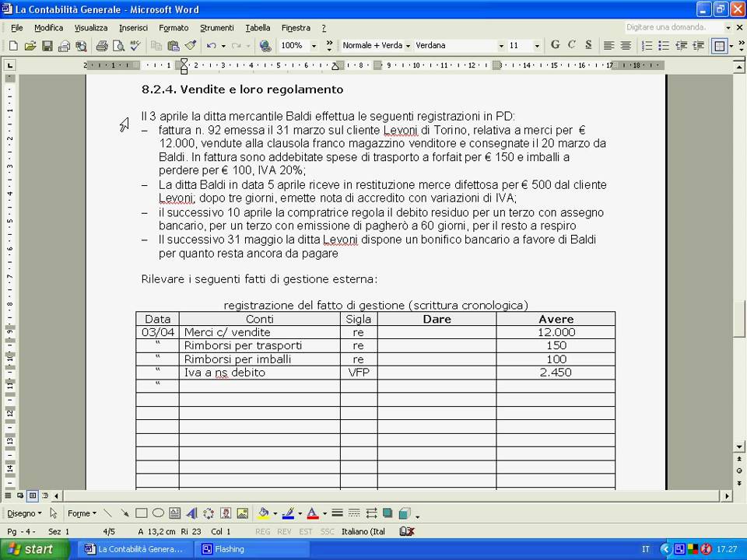Insert ClipArt
This screenshot has width=747, height=560.
click(226, 513)
